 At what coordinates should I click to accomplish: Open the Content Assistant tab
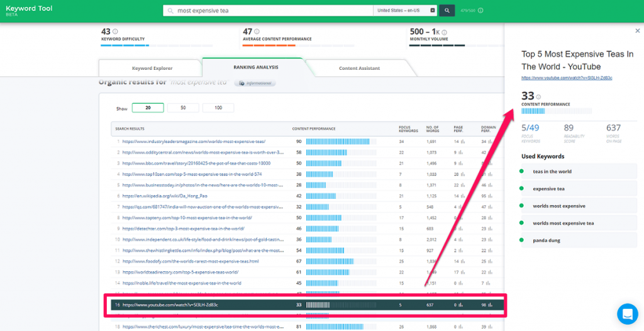tap(359, 68)
